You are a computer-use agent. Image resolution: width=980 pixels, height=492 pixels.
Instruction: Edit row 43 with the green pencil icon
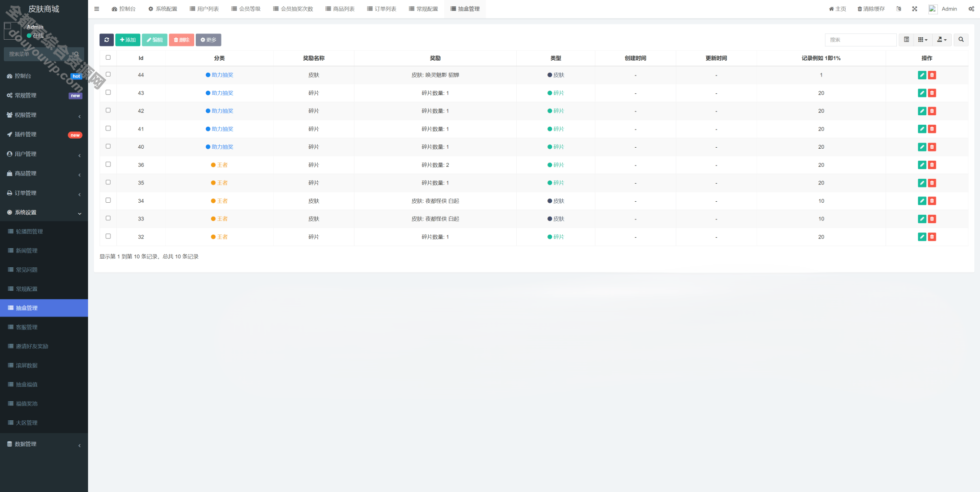coord(922,93)
